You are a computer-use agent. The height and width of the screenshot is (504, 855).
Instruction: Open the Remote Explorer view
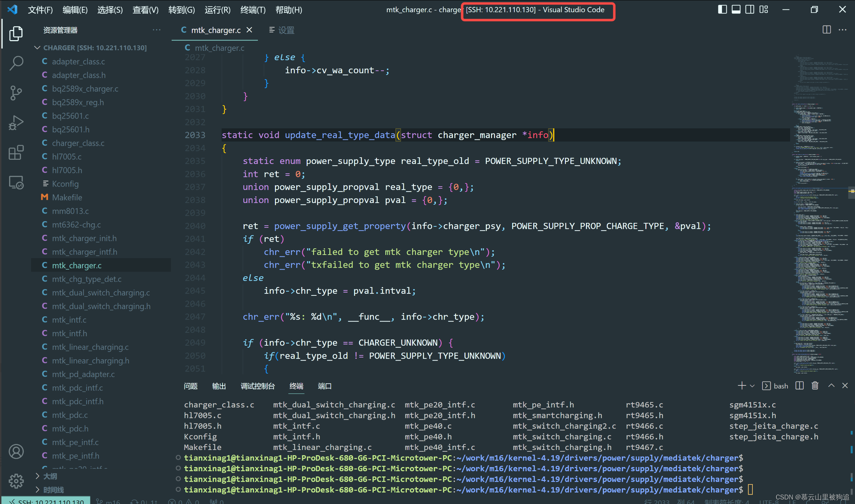pyautogui.click(x=16, y=182)
